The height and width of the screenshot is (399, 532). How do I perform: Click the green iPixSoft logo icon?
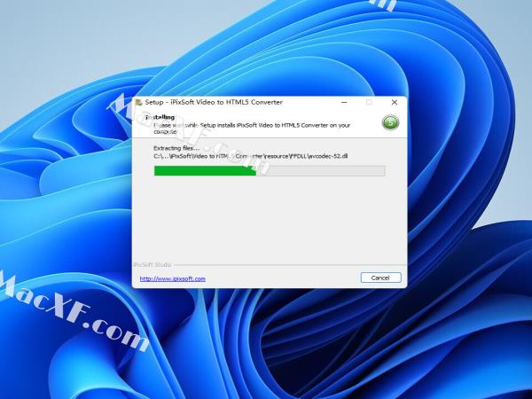390,122
